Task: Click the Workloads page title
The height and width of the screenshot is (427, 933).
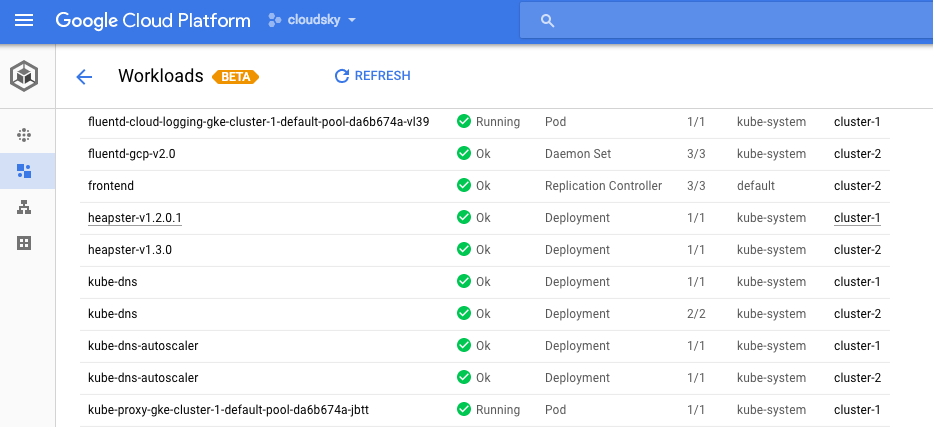Action: coord(161,76)
